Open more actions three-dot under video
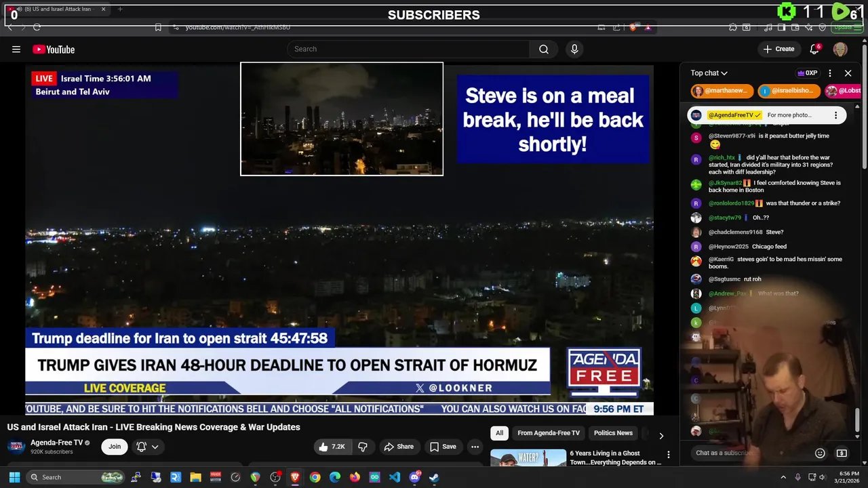The width and height of the screenshot is (868, 488). tap(475, 447)
